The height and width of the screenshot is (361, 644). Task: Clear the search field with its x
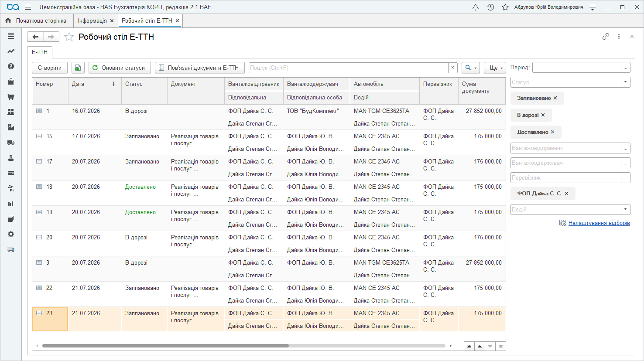pyautogui.click(x=452, y=68)
